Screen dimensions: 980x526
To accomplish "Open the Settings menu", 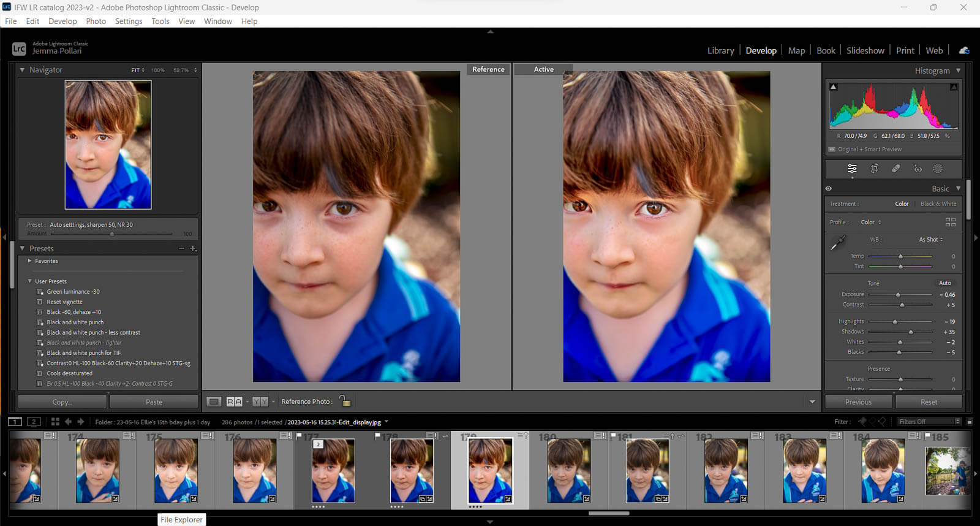I will (128, 21).
